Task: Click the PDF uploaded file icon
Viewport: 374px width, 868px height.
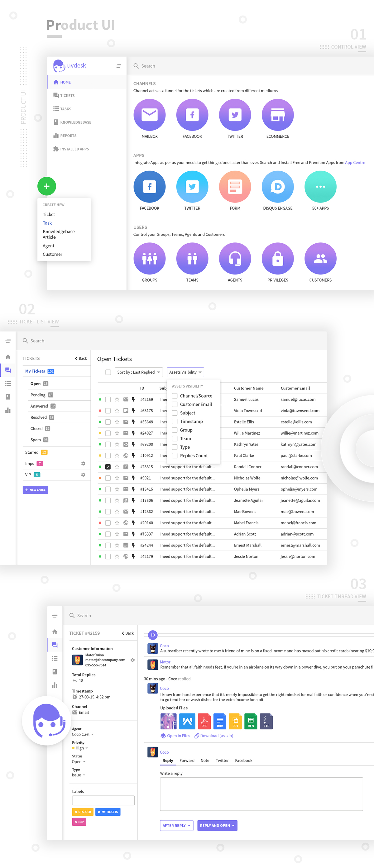Action: 204,721
